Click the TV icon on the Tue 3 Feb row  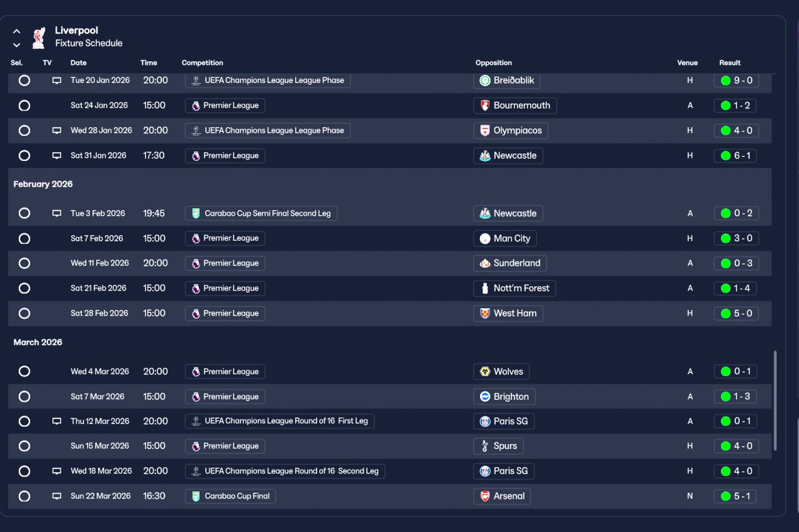point(57,213)
